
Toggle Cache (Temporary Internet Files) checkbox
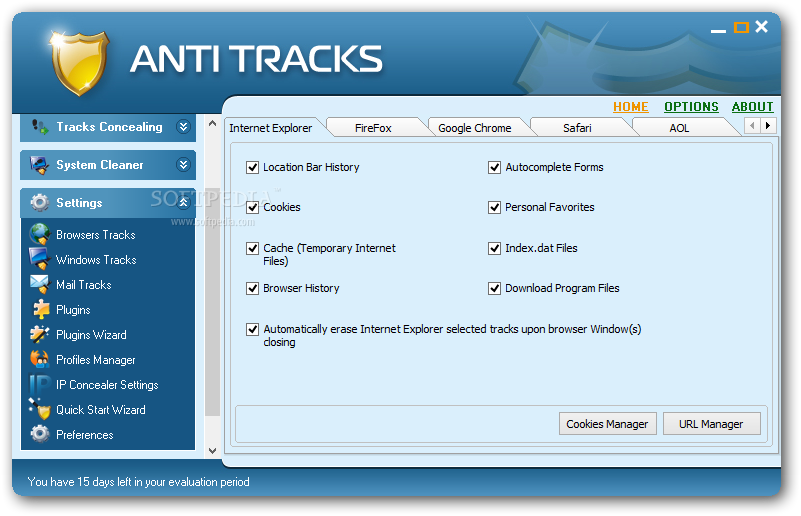[252, 248]
